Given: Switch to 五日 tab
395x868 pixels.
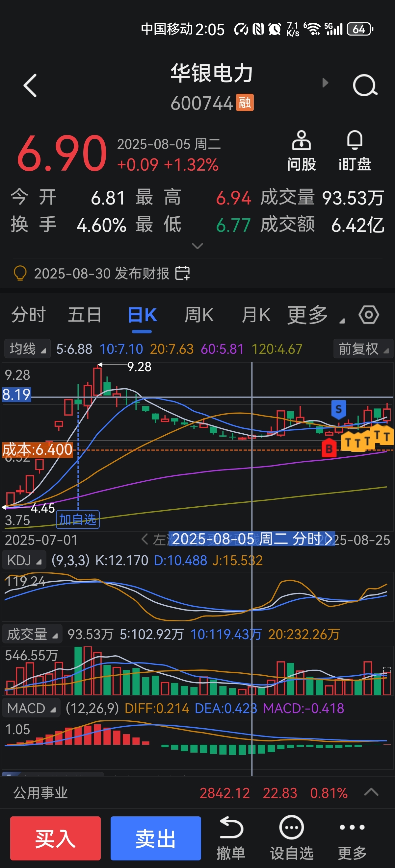Looking at the screenshot, I should coord(85,315).
